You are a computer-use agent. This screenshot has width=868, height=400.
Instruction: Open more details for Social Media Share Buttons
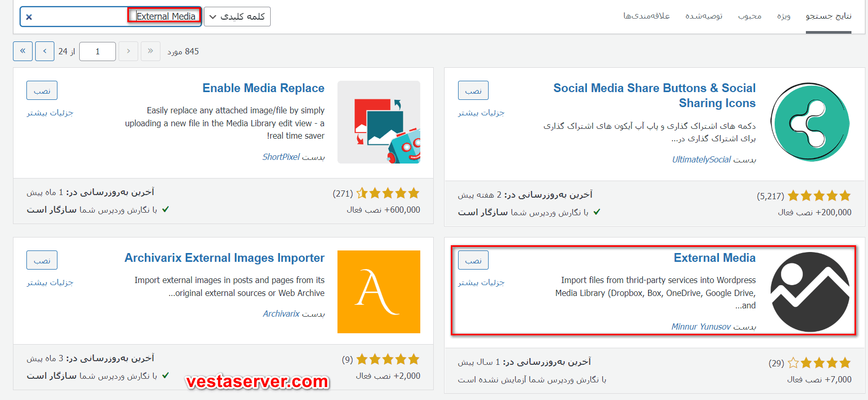481,112
